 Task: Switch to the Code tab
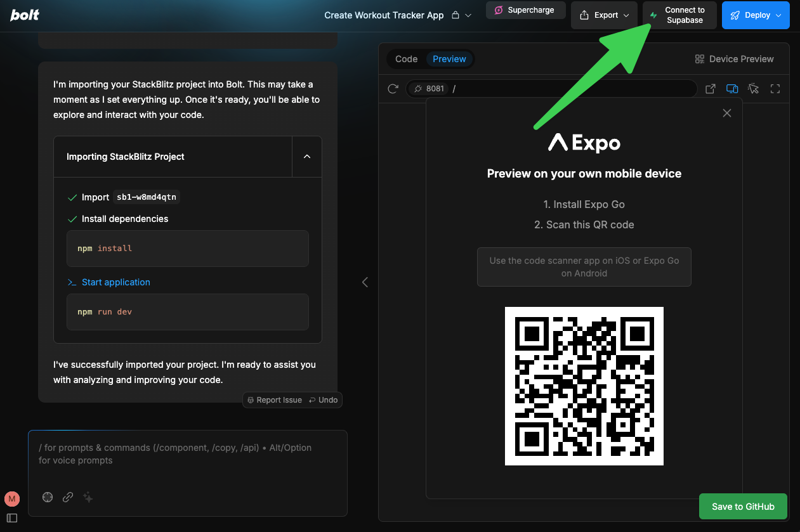(x=406, y=59)
